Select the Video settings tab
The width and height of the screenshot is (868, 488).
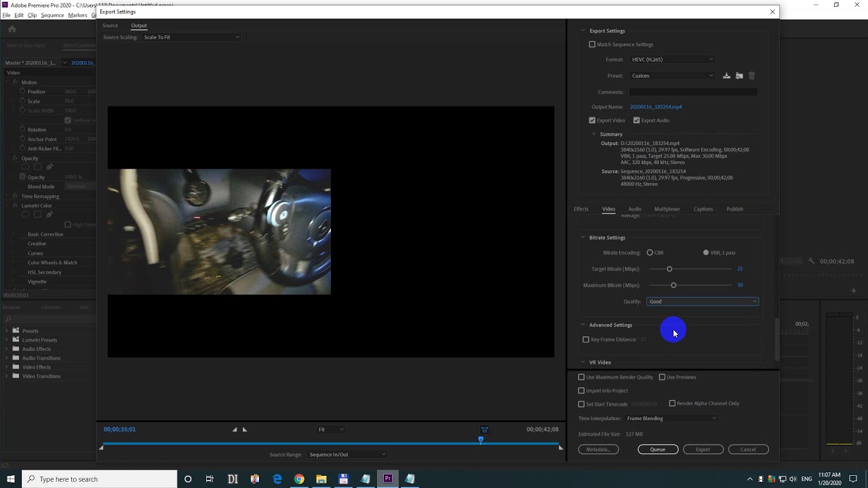click(609, 209)
